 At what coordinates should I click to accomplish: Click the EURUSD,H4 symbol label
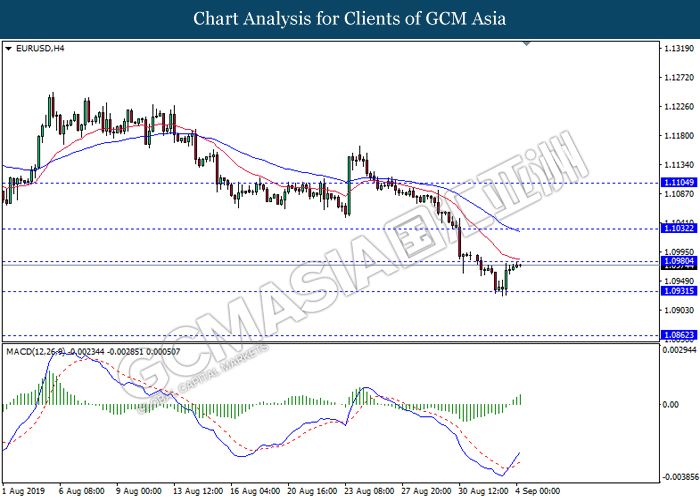click(x=40, y=48)
